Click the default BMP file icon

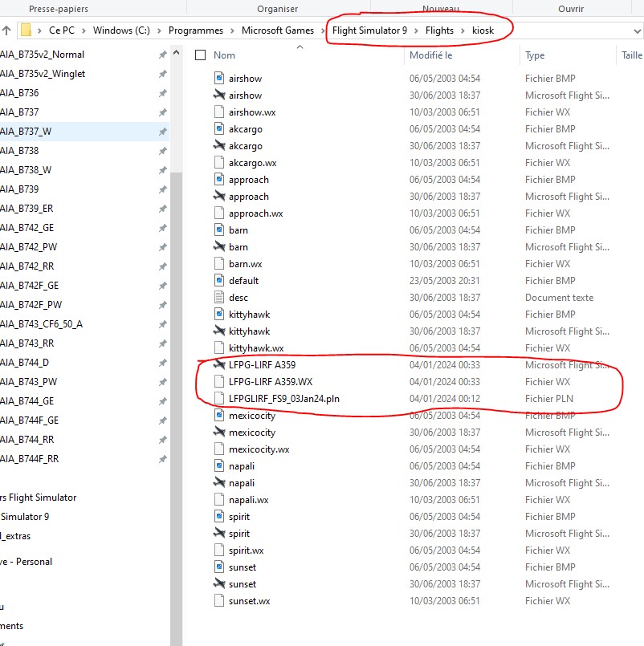coord(219,280)
